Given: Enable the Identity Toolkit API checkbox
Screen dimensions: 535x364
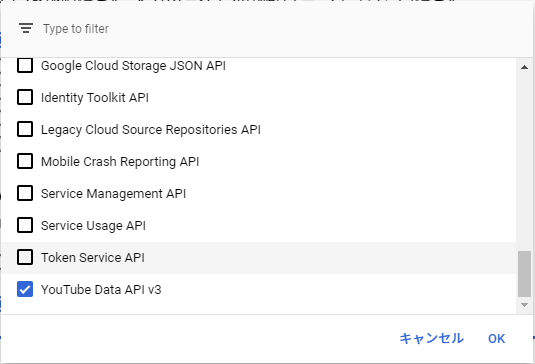Looking at the screenshot, I should coord(25,97).
